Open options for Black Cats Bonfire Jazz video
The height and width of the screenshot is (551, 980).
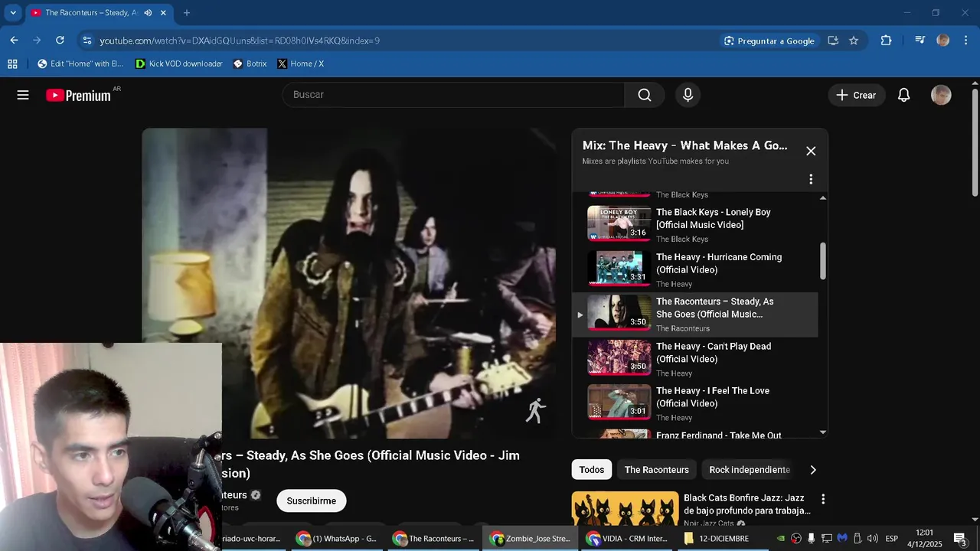(x=823, y=499)
